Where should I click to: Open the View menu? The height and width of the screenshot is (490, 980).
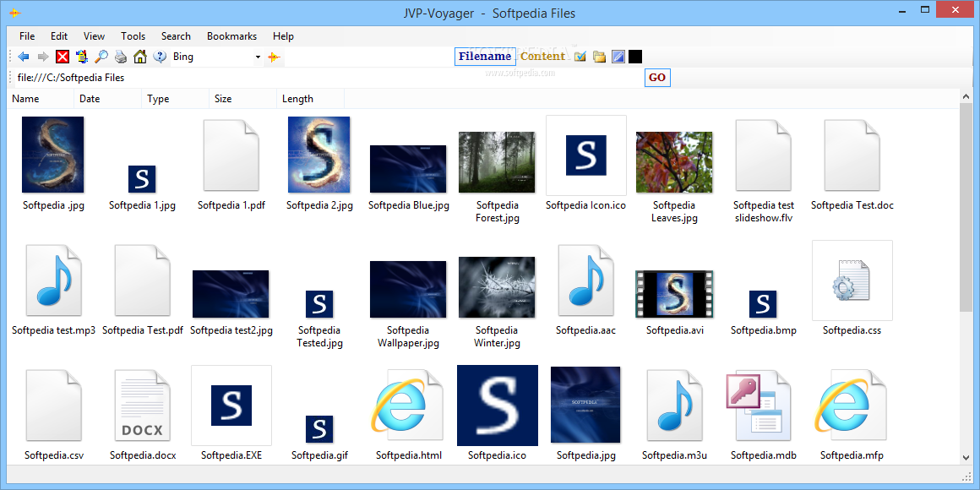point(95,36)
